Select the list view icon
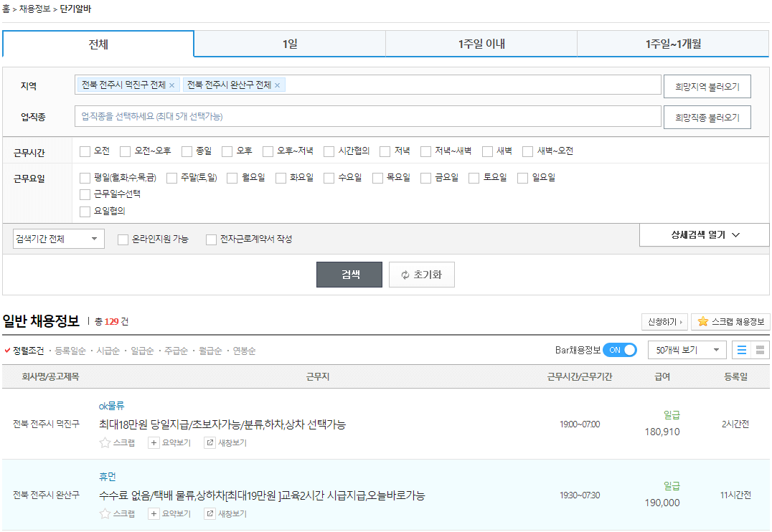Screen dimensions: 772x532 [x=743, y=349]
